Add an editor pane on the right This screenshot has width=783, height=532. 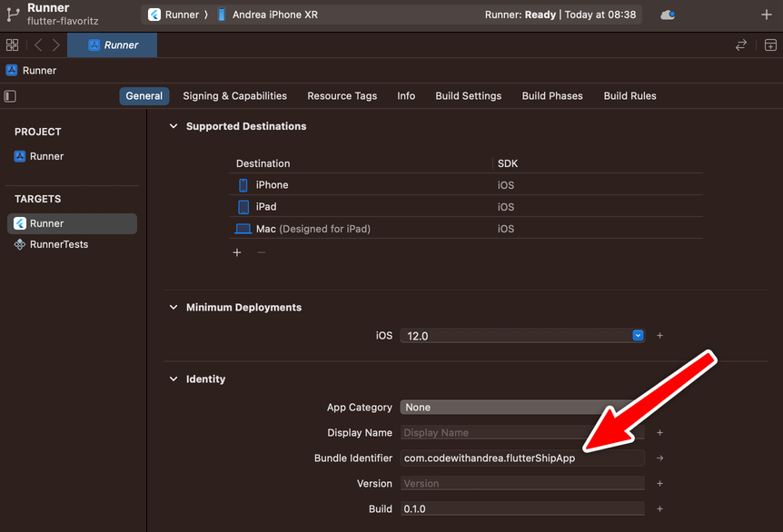770,44
